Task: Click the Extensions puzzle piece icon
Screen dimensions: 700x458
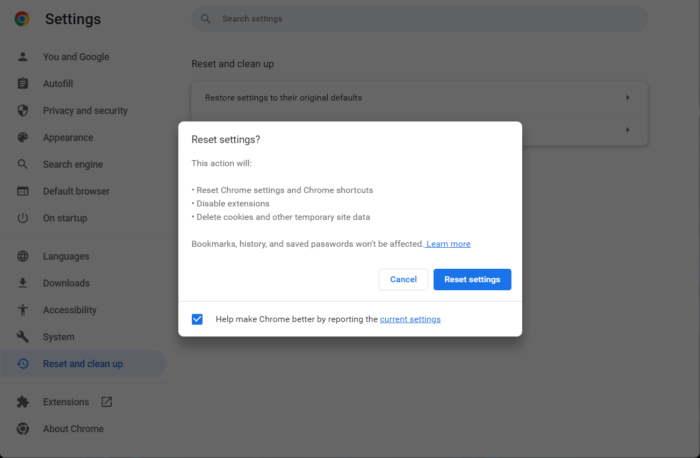Action: tap(23, 402)
